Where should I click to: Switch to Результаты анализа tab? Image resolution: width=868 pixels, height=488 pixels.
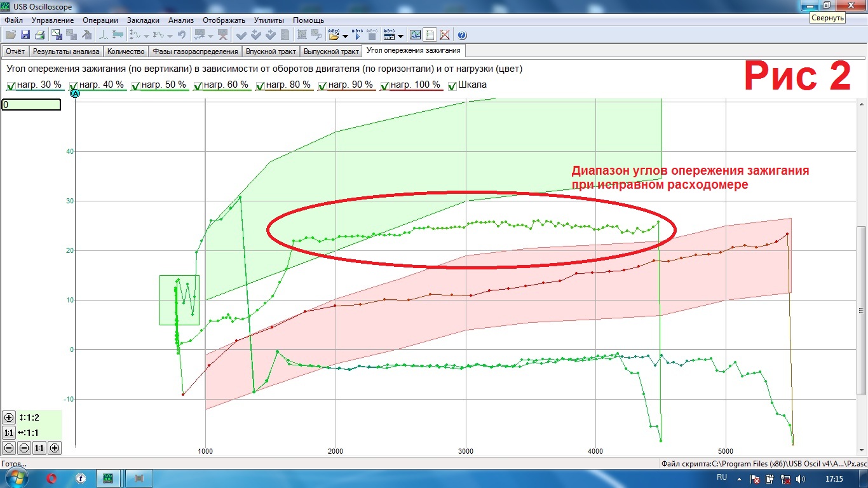[66, 51]
